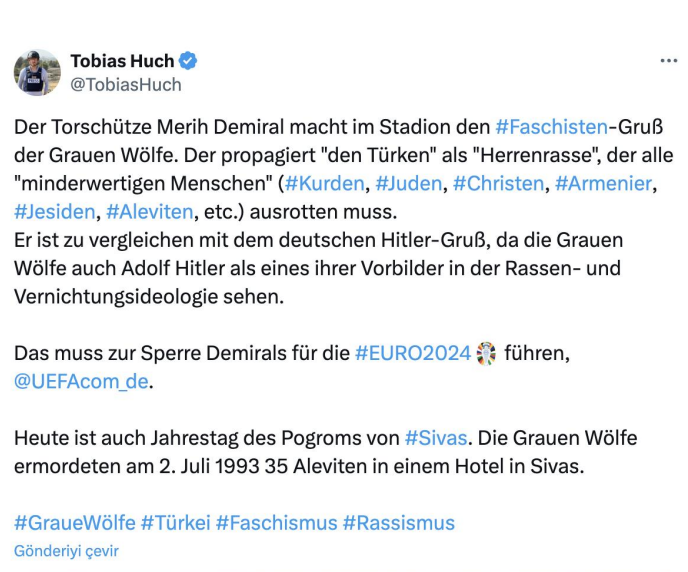688x572 pixels.
Task: Open Tobias Huch's profile picture
Action: pos(37,73)
